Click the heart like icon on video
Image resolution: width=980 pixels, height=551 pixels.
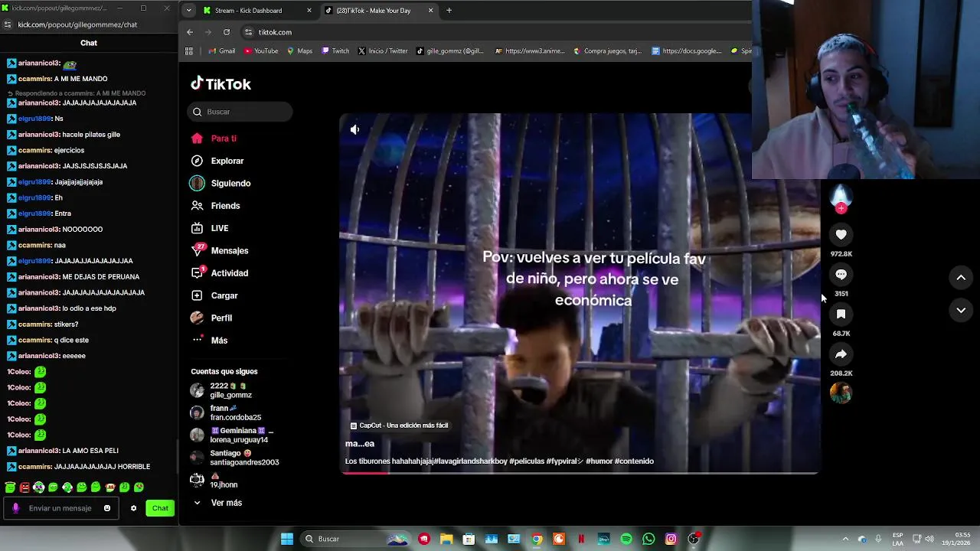coord(841,235)
